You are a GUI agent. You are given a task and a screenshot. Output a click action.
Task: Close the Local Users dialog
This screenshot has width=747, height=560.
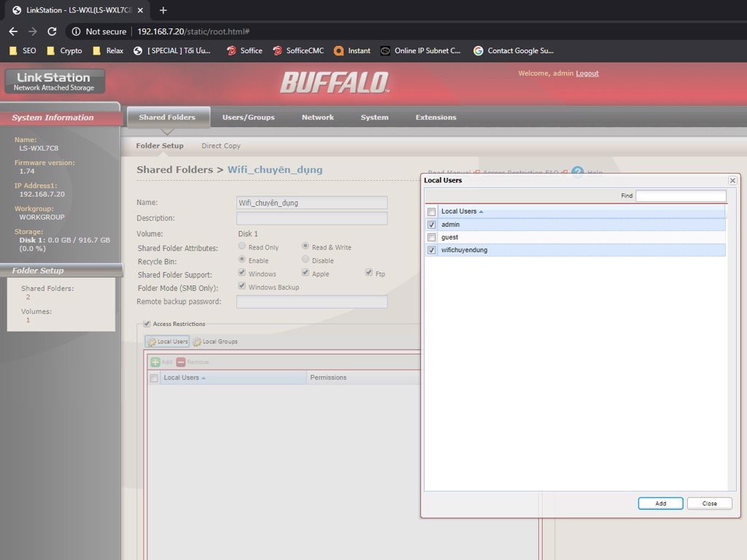click(x=732, y=181)
